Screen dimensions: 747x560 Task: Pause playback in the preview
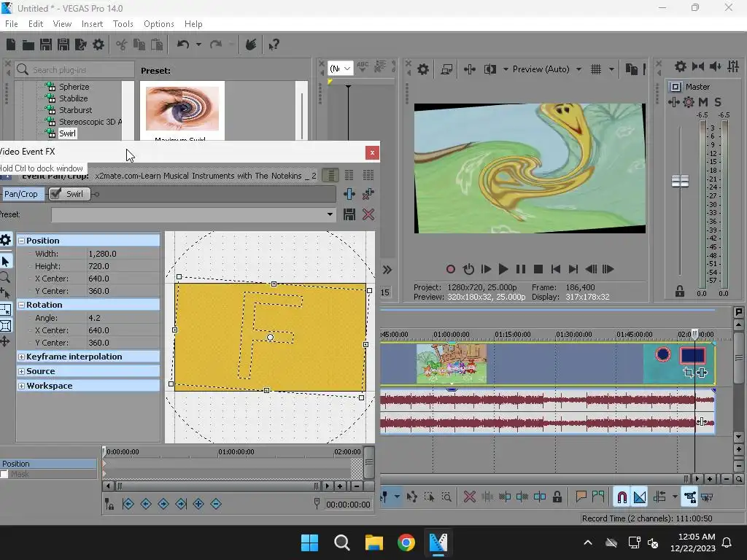click(x=521, y=269)
